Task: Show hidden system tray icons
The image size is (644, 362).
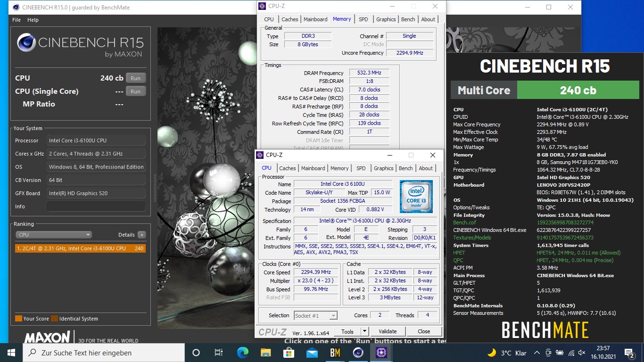Action: (x=537, y=353)
